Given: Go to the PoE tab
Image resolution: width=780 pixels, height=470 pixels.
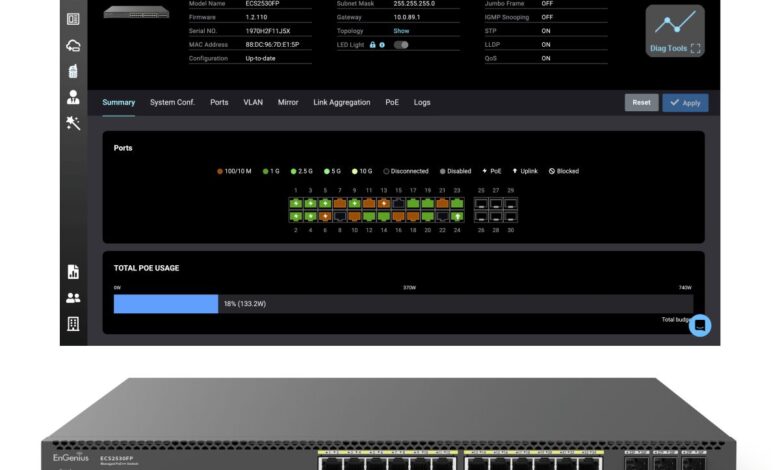Looking at the screenshot, I should [x=392, y=102].
